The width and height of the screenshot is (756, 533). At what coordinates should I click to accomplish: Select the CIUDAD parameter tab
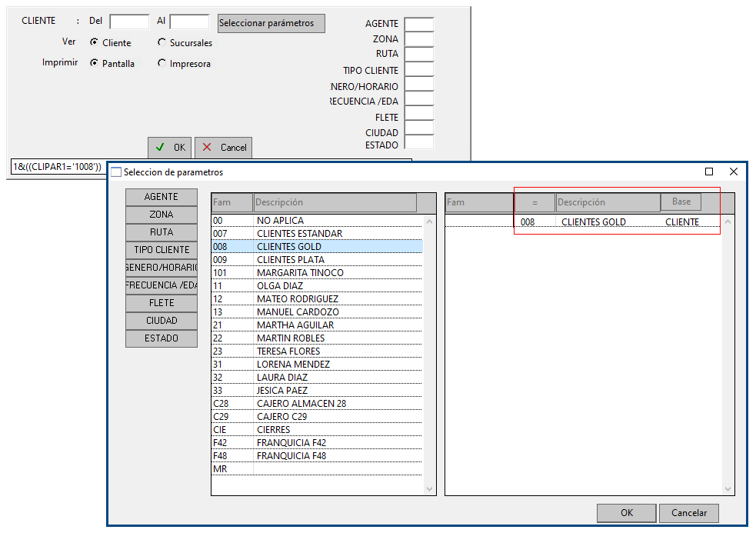pos(162,321)
